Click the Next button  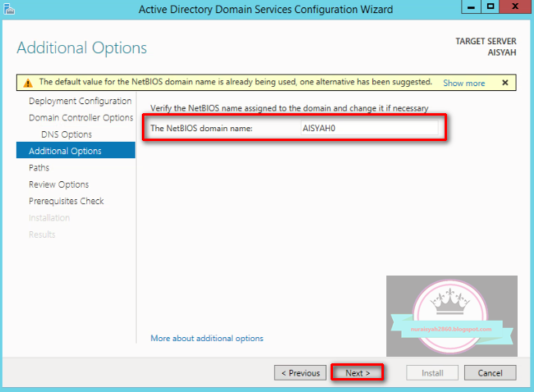tap(358, 373)
